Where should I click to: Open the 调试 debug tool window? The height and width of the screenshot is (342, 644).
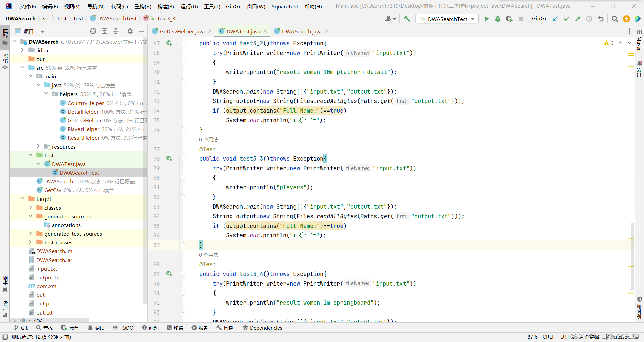click(x=96, y=328)
